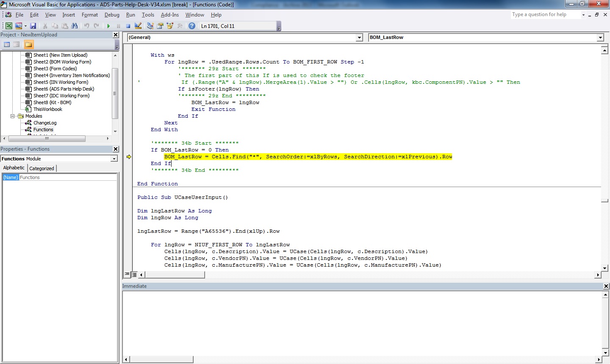Click the 'Type a question for help' box
Image resolution: width=610 pixels, height=364 pixels.
pos(546,14)
